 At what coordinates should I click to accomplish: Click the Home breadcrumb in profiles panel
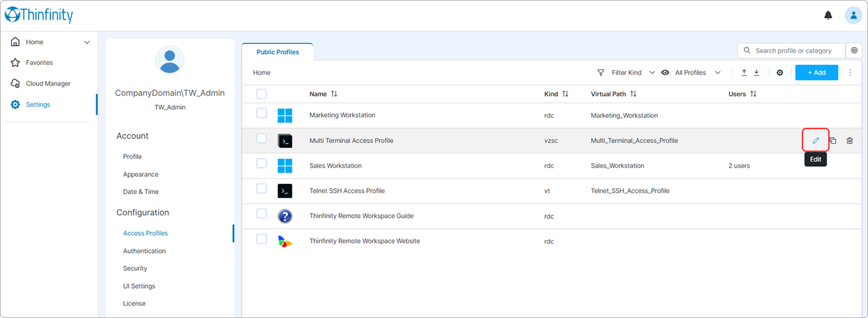262,73
